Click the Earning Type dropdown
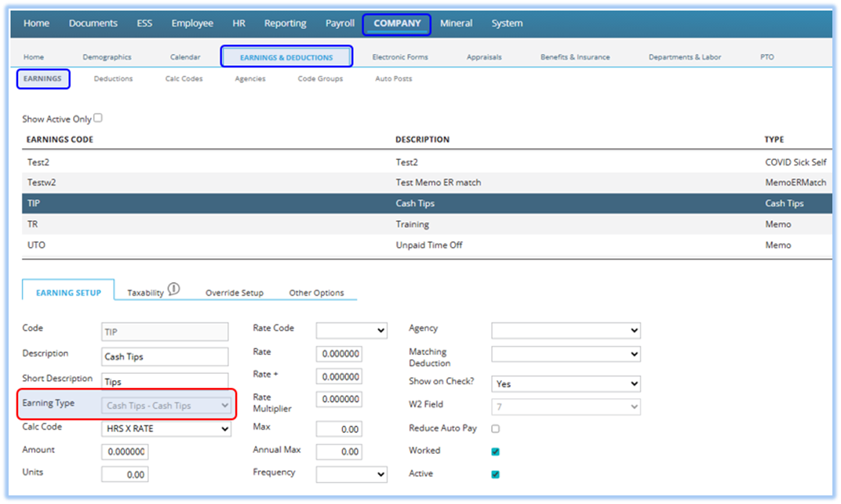This screenshot has height=504, width=841. pos(166,405)
